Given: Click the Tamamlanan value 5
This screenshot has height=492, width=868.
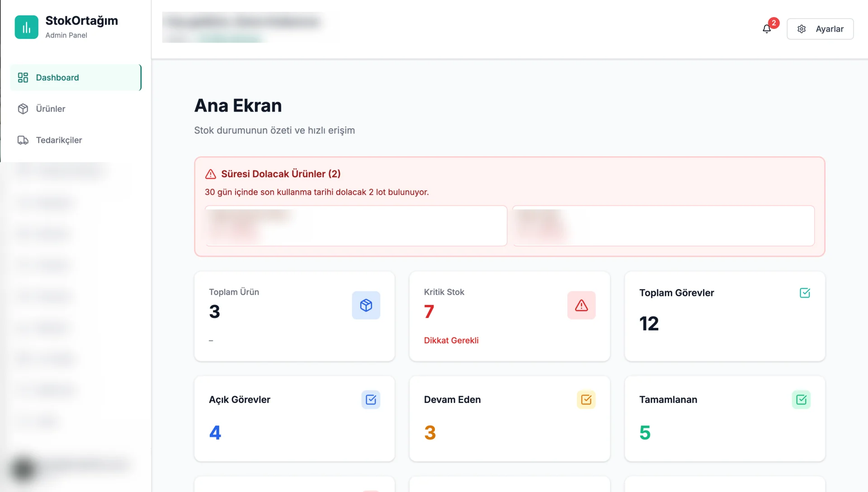Looking at the screenshot, I should [x=645, y=433].
